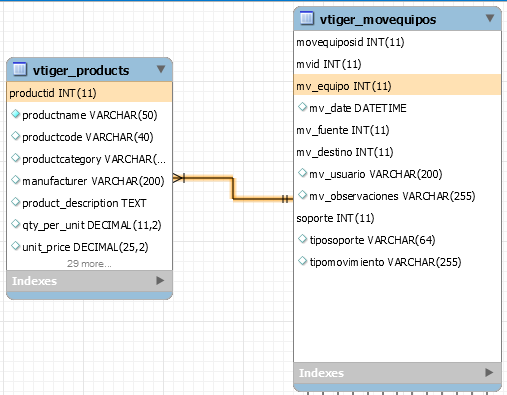Select the orange relationship connector line
This screenshot has height=395, width=507.
pos(233,188)
